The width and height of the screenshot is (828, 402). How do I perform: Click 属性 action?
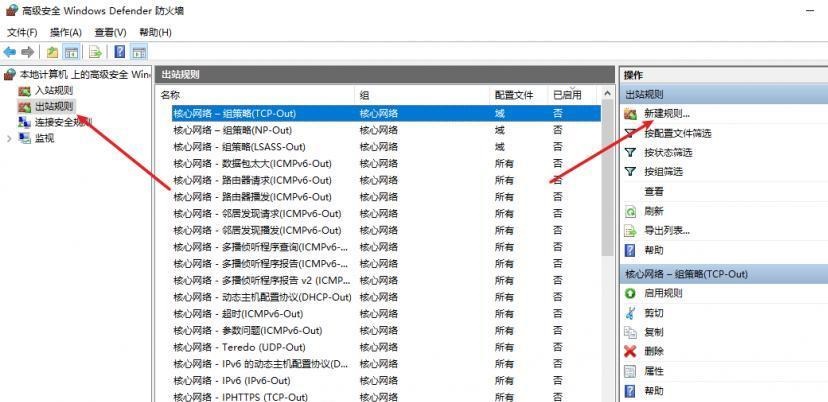(x=654, y=371)
